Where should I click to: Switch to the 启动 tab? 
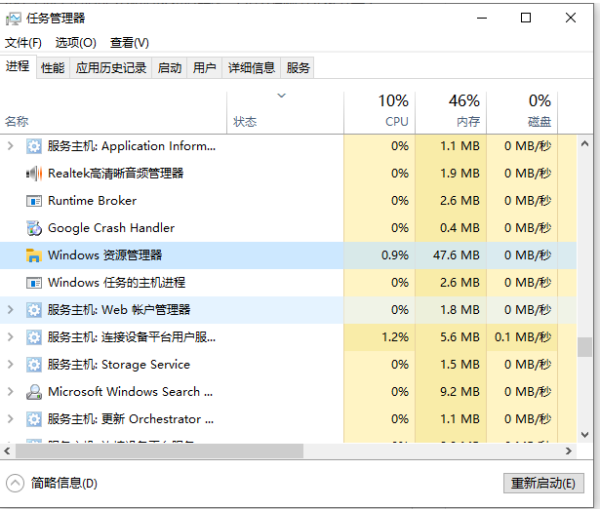tap(170, 68)
